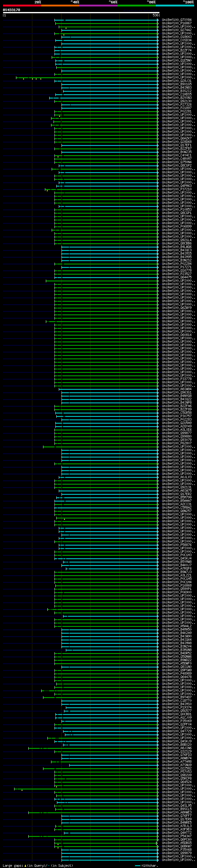Select hit label UniRef100_B2VXN3

coord(177,98)
